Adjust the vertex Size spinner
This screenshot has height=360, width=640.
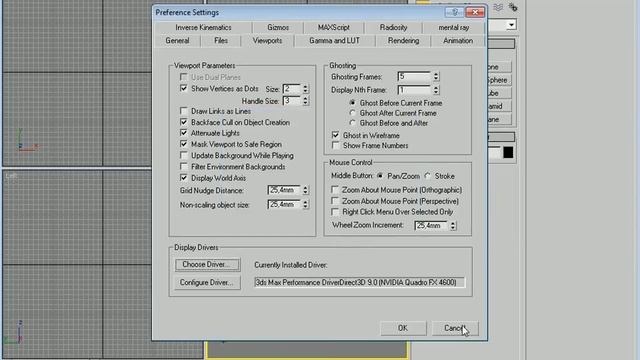(x=305, y=89)
